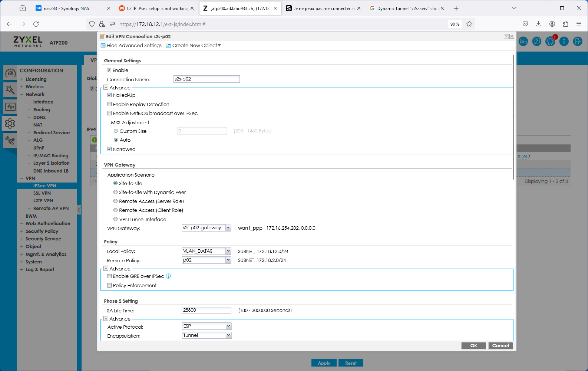Image resolution: width=588 pixels, height=371 pixels.
Task: Click the Apply button behind dialog
Action: (324, 363)
